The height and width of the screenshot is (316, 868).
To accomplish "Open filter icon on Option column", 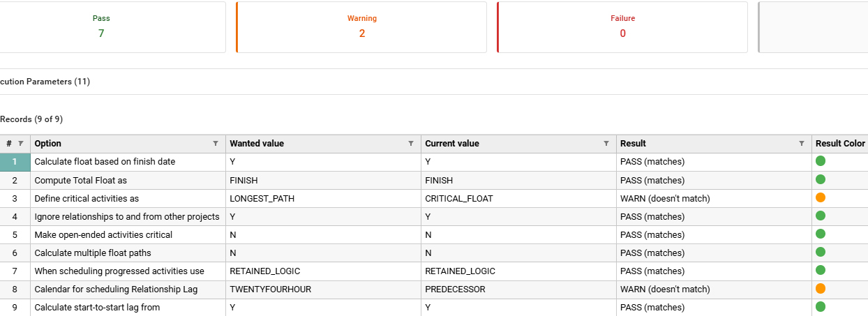I will [216, 144].
